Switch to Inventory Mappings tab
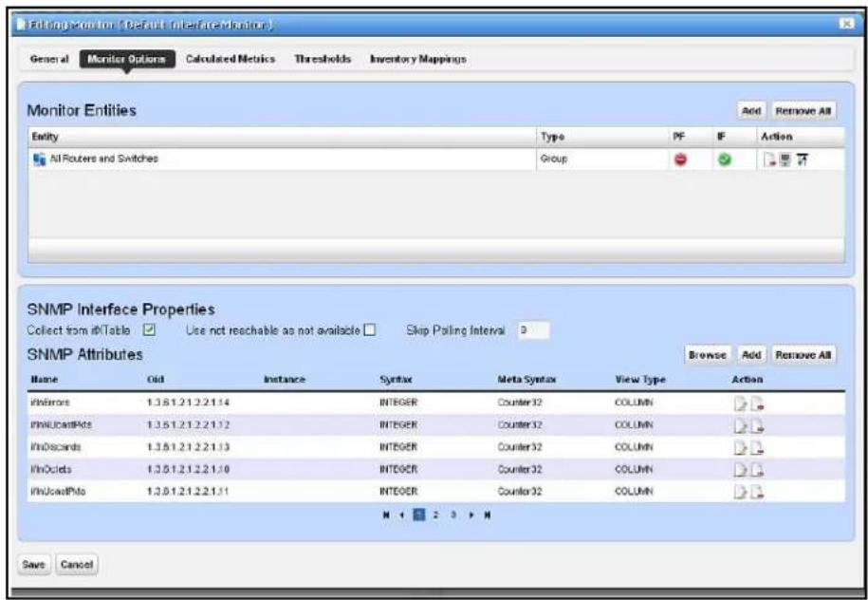This screenshot has width=868, height=600. click(x=418, y=59)
